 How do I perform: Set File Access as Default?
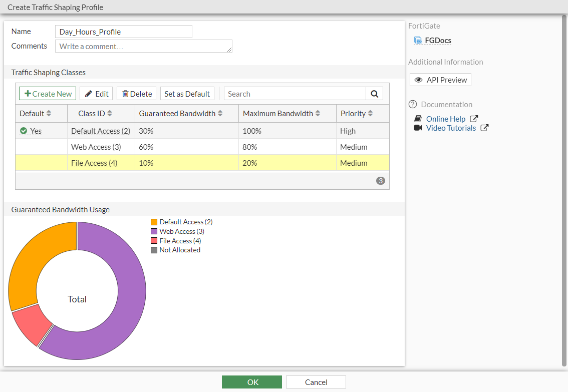[x=187, y=93]
